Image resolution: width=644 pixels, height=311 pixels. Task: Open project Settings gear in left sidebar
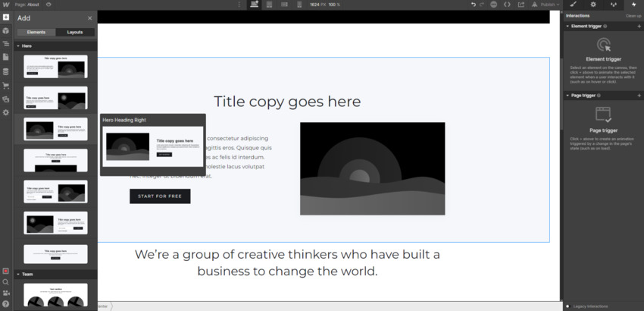coord(6,112)
